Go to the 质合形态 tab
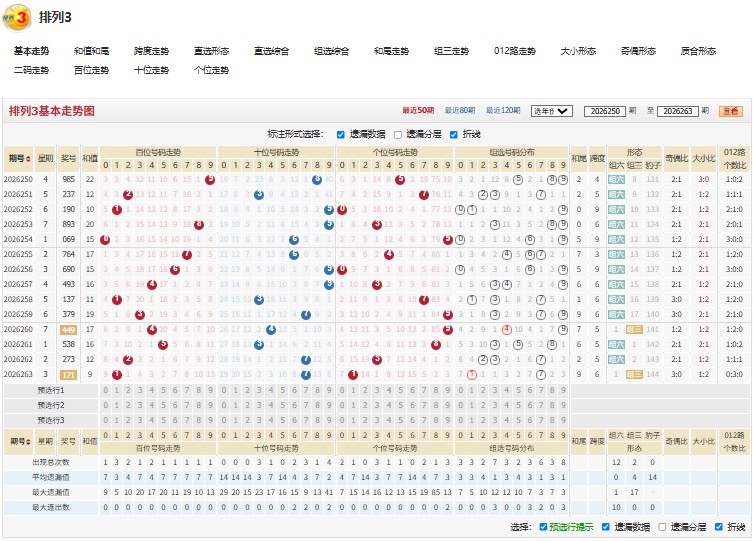753x541 pixels. (698, 51)
